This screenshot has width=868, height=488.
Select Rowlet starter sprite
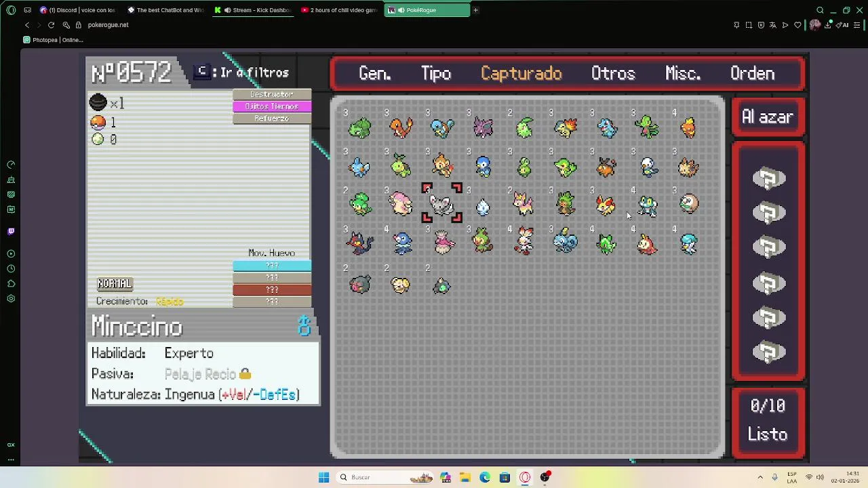point(689,204)
